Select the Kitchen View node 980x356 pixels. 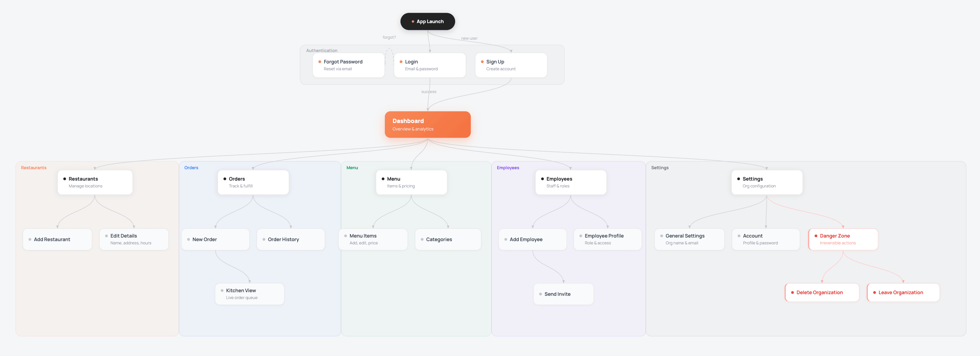(250, 294)
